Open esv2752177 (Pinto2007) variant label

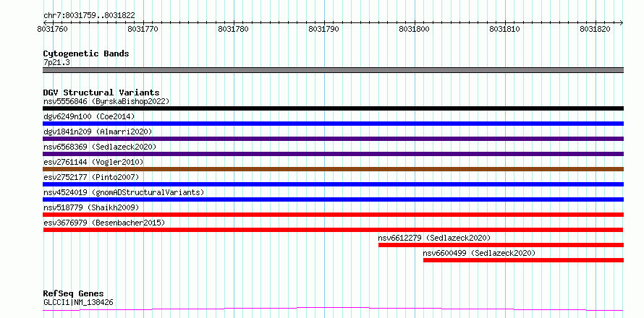(x=91, y=177)
